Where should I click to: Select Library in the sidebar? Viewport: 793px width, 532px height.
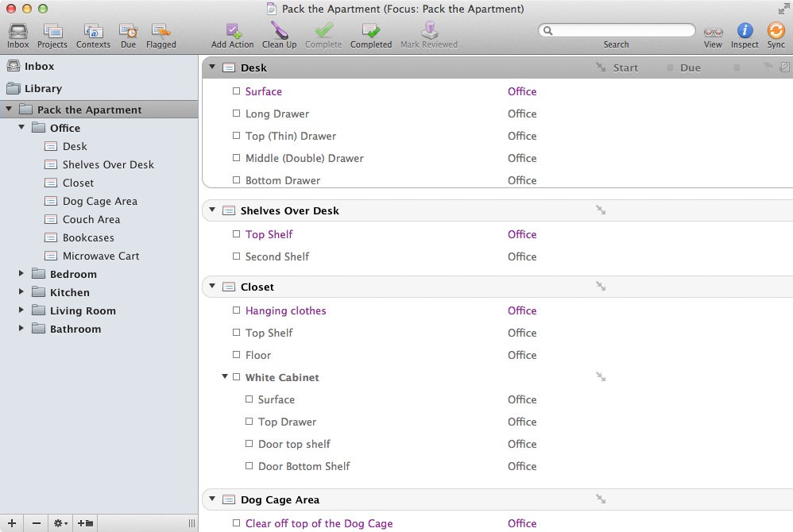point(43,88)
